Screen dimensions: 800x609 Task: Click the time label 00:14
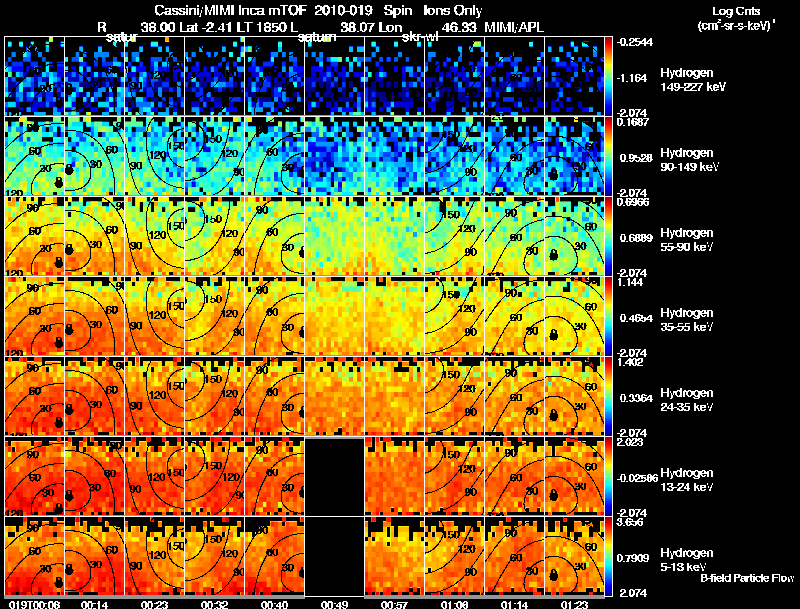tap(94, 604)
